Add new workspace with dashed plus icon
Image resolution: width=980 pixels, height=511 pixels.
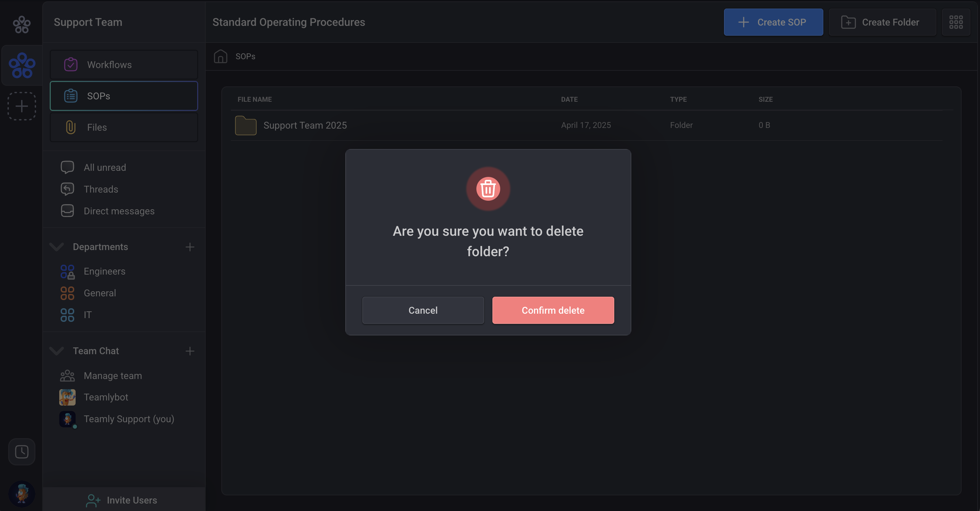pos(22,106)
